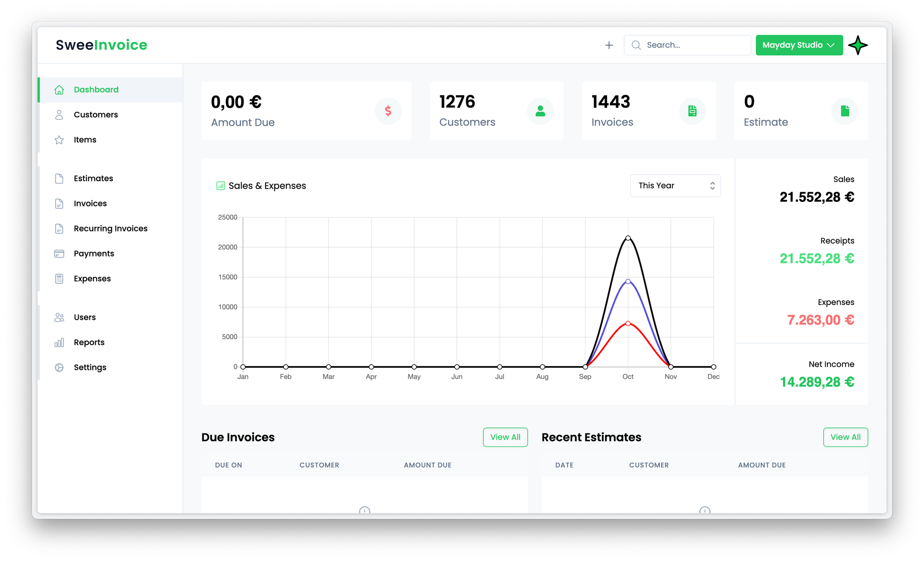Go to Recurring Invoices in sidebar
Viewport: 924px width, 561px height.
coord(110,229)
